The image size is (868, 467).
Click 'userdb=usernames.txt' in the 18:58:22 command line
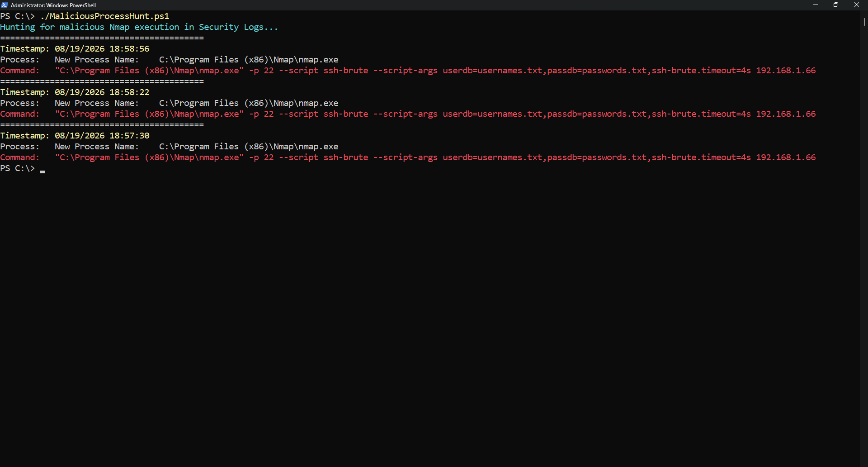(x=492, y=114)
